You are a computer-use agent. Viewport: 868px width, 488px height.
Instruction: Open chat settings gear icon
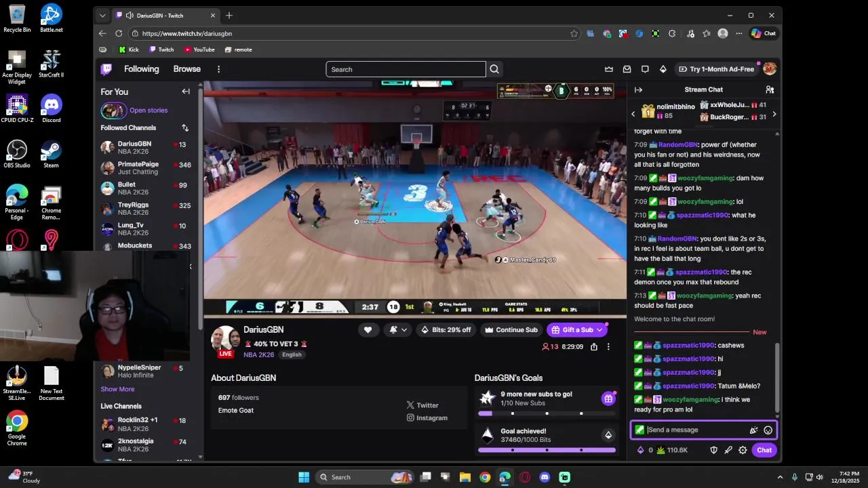coord(743,450)
